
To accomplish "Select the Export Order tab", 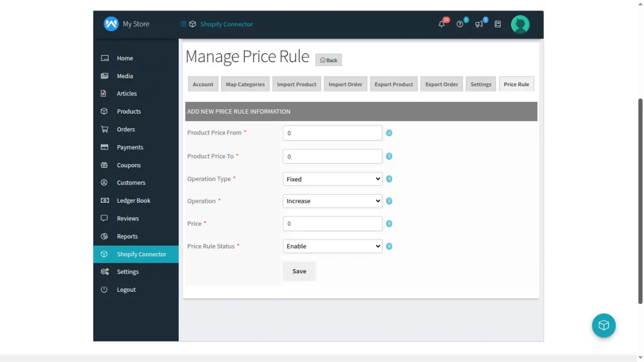I will (441, 84).
